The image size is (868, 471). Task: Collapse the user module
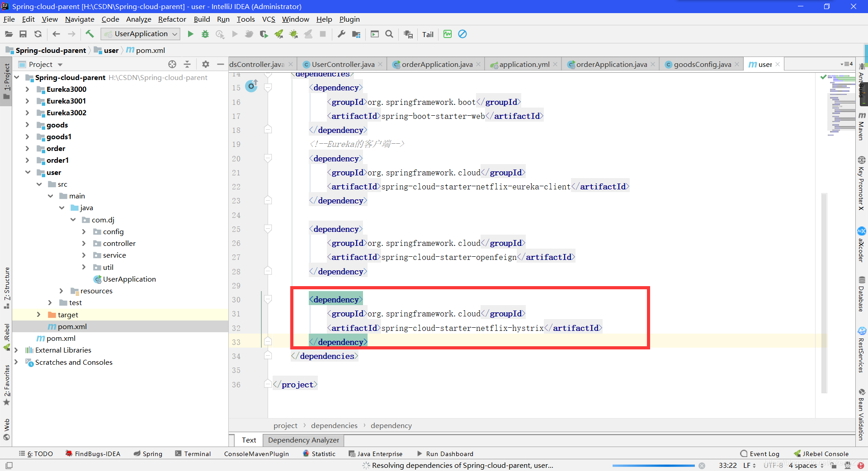[x=27, y=172]
